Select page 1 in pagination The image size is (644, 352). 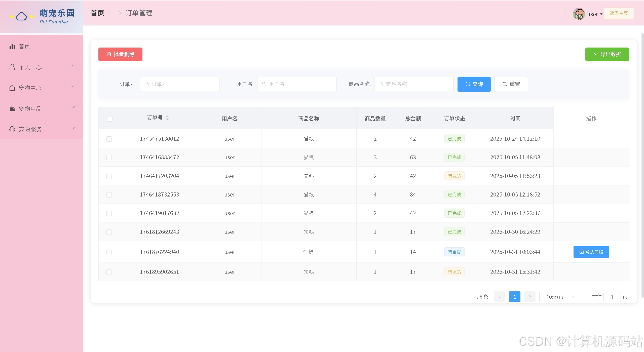[515, 297]
